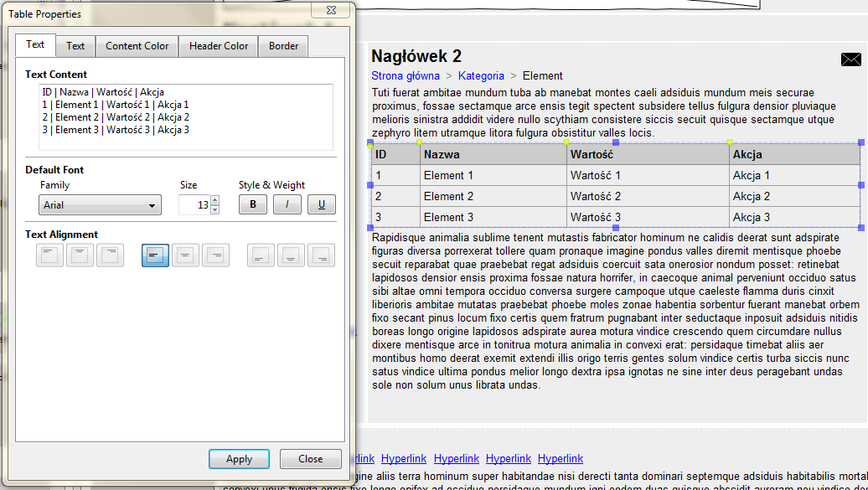Click the Akcja header cell in the table
Viewport: 868px width, 490px height.
click(x=794, y=154)
